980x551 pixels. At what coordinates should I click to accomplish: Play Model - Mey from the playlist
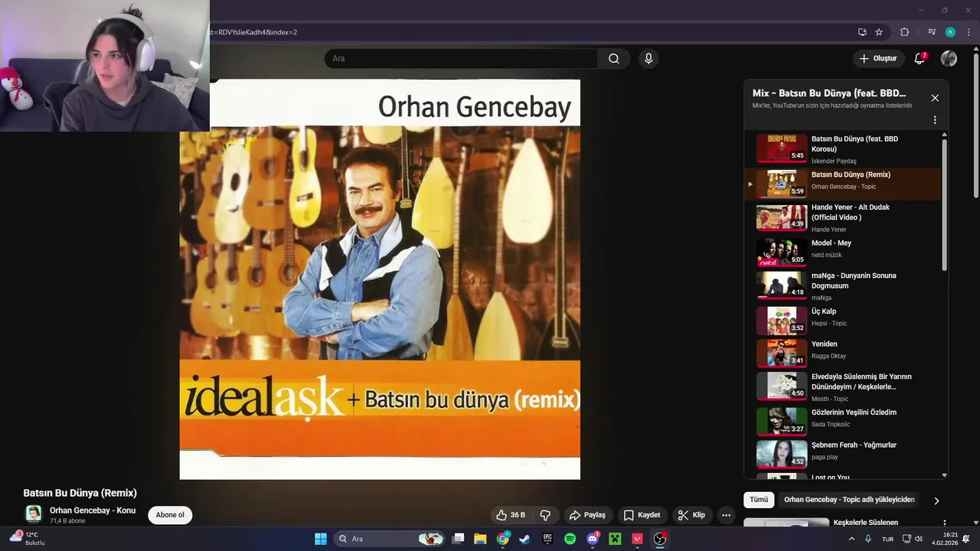(x=842, y=251)
